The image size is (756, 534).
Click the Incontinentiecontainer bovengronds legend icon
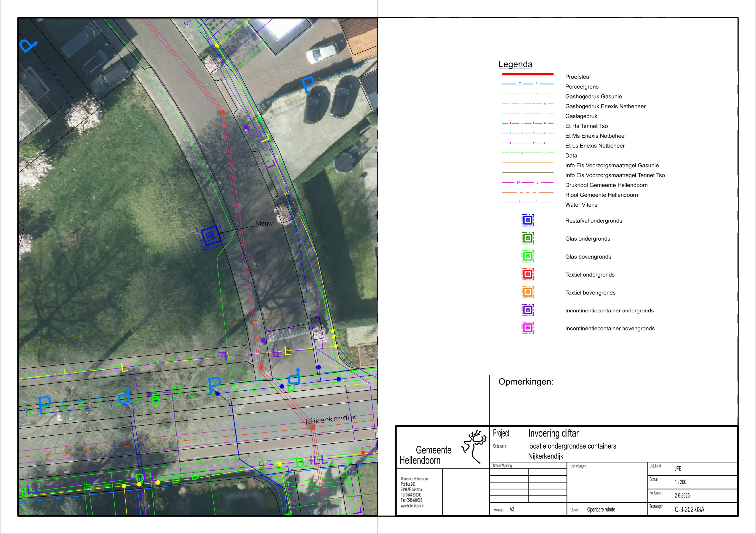527,328
